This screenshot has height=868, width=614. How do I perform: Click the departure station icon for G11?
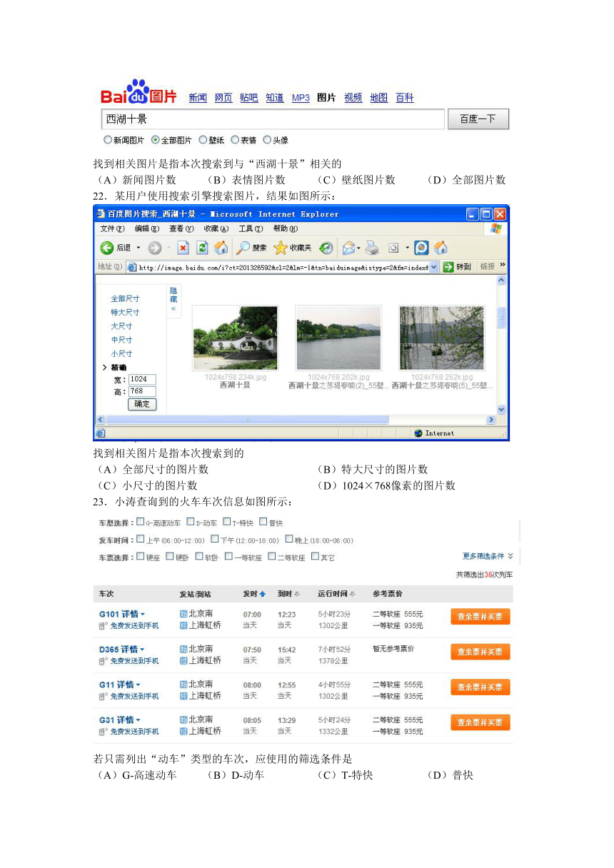click(183, 685)
